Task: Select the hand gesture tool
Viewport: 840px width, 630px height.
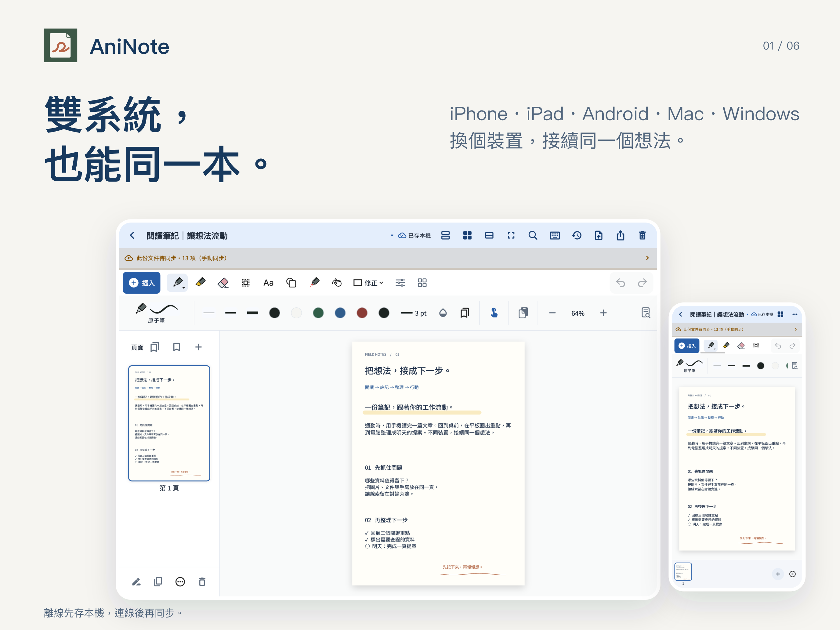Action: tap(337, 283)
